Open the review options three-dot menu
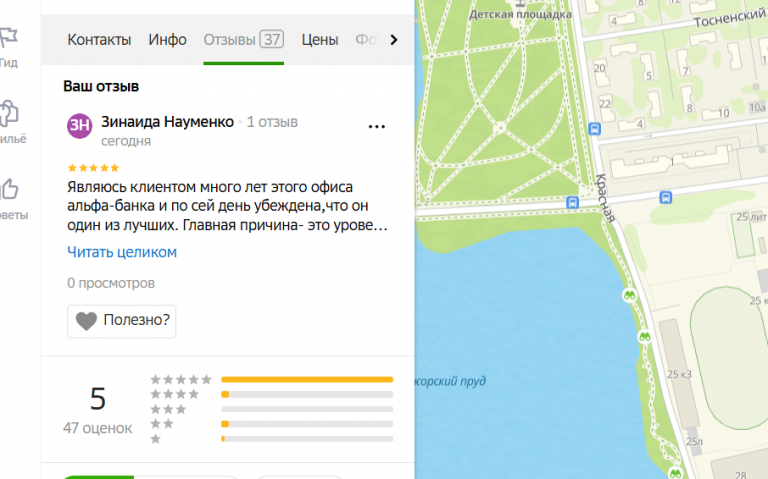The image size is (768, 479). point(377,127)
